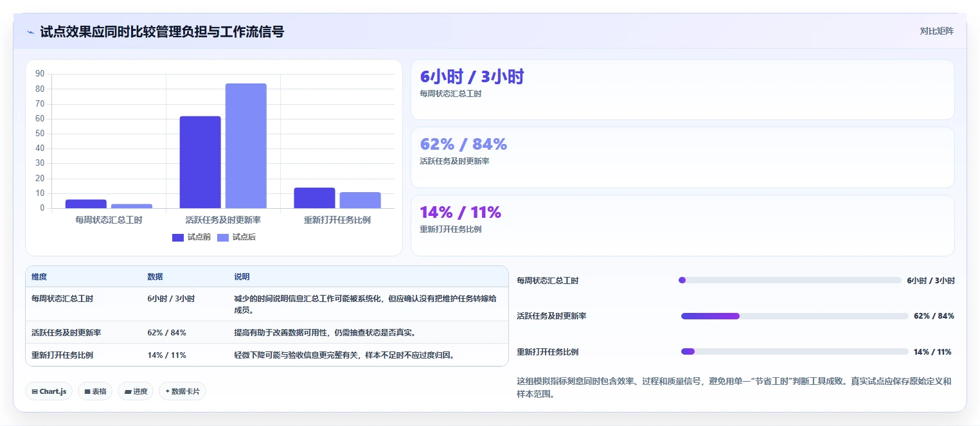
Task: Click the 活跃任务及时更新率 progress row label
Action: tap(551, 316)
